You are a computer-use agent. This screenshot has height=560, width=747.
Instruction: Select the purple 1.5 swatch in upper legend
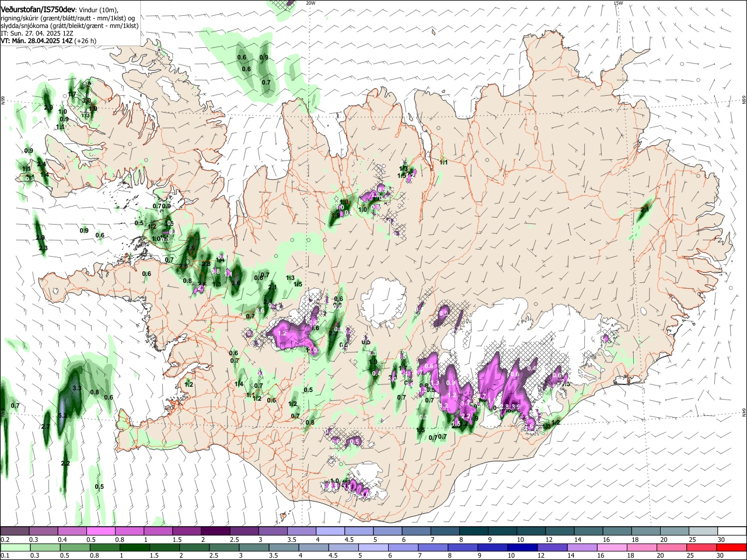pyautogui.click(x=187, y=531)
